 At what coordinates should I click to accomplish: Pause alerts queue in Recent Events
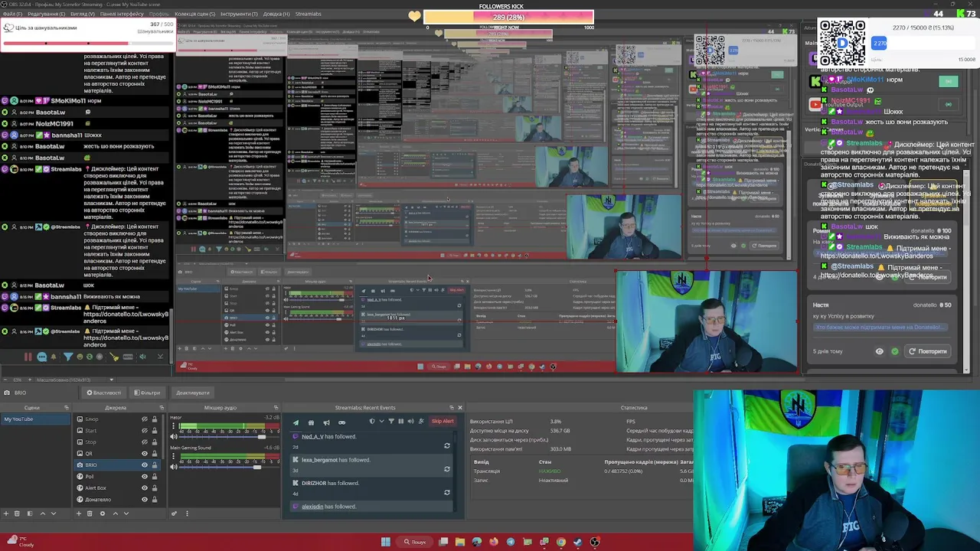pyautogui.click(x=400, y=421)
